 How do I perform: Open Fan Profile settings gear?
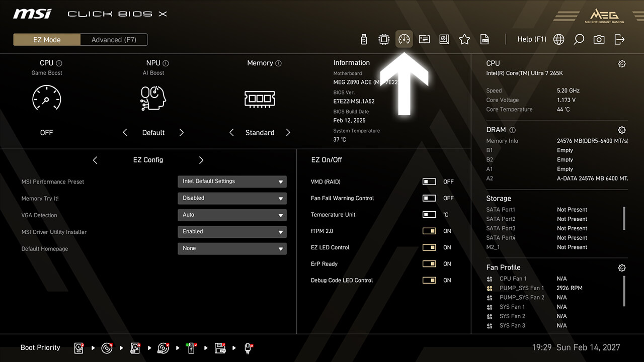tap(622, 268)
